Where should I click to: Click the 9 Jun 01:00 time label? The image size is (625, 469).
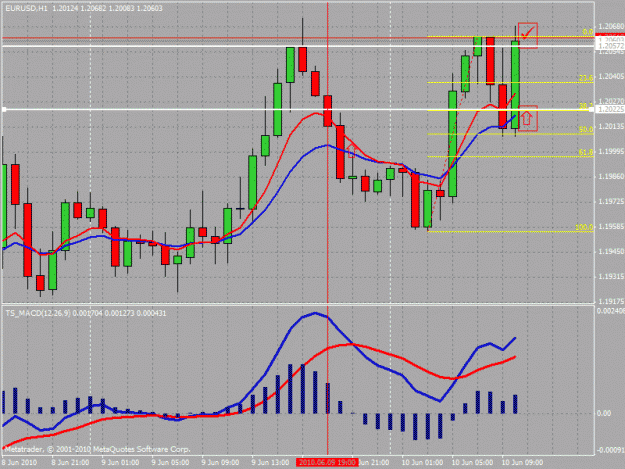120,463
